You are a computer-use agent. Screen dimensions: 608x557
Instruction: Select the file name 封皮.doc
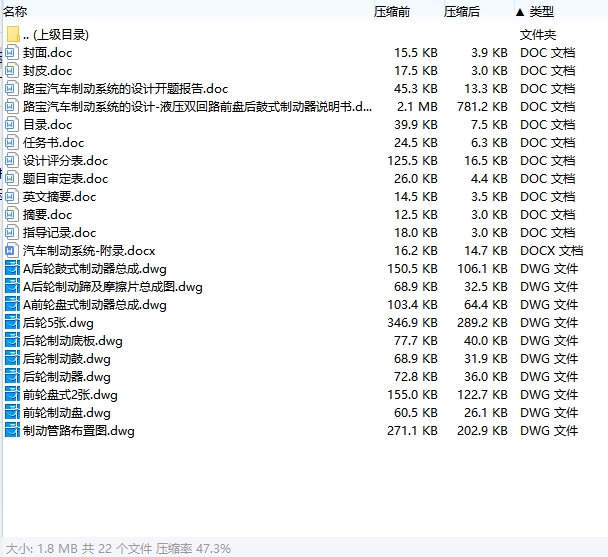coord(47,71)
